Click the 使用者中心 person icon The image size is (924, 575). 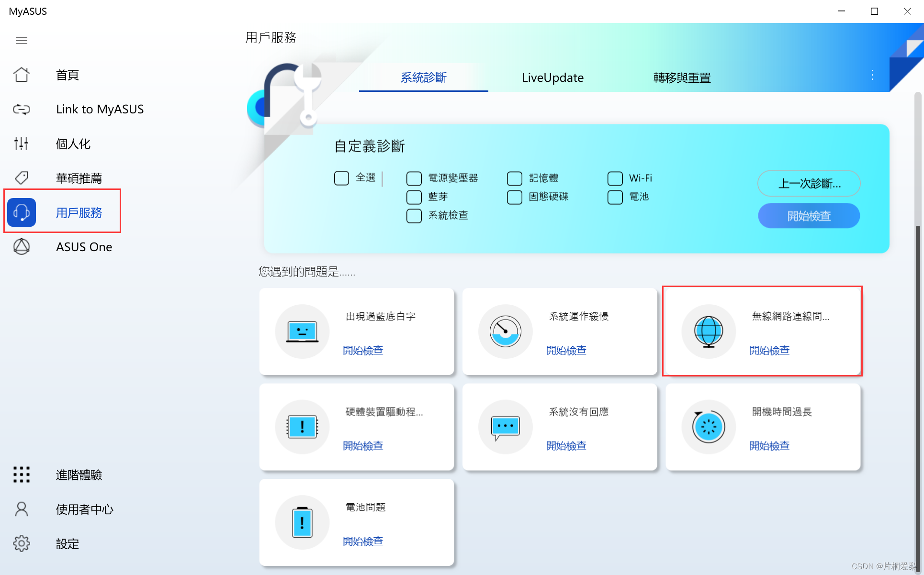point(22,509)
